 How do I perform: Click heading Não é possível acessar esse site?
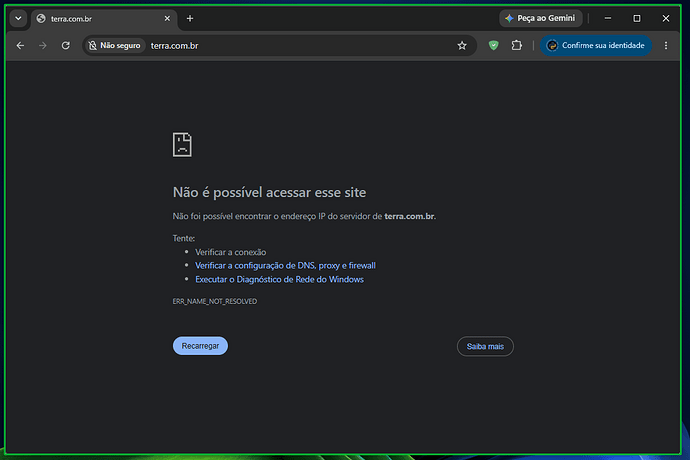coord(269,192)
